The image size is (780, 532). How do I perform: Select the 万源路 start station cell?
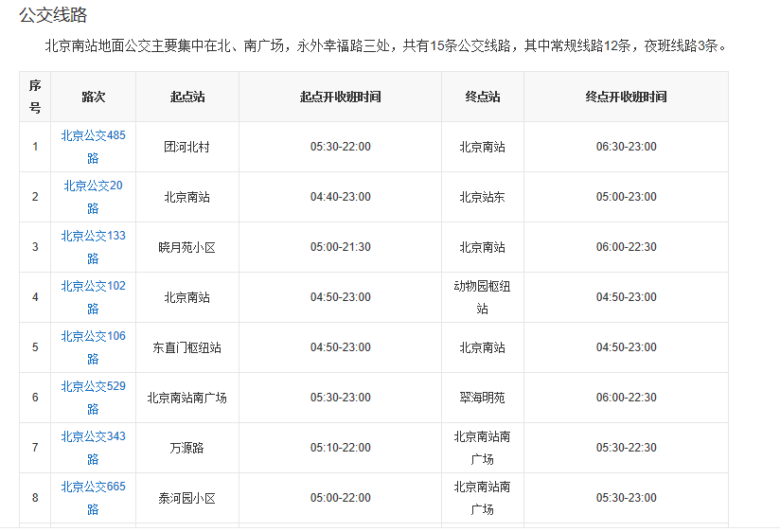(187, 448)
